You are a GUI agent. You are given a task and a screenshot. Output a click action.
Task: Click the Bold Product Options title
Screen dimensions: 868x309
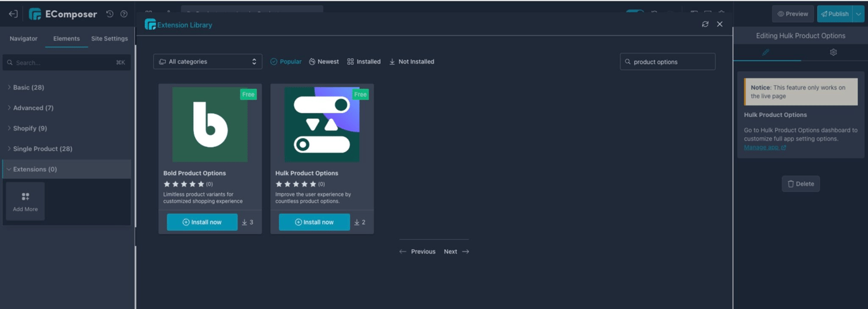pyautogui.click(x=194, y=173)
